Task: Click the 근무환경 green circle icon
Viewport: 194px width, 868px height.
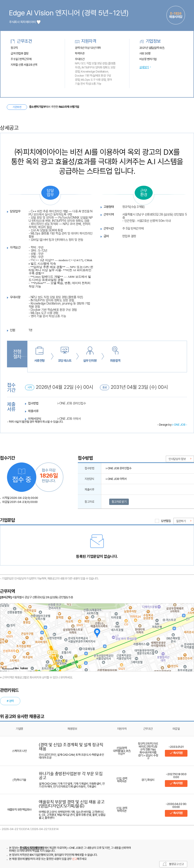Action: coord(143,192)
